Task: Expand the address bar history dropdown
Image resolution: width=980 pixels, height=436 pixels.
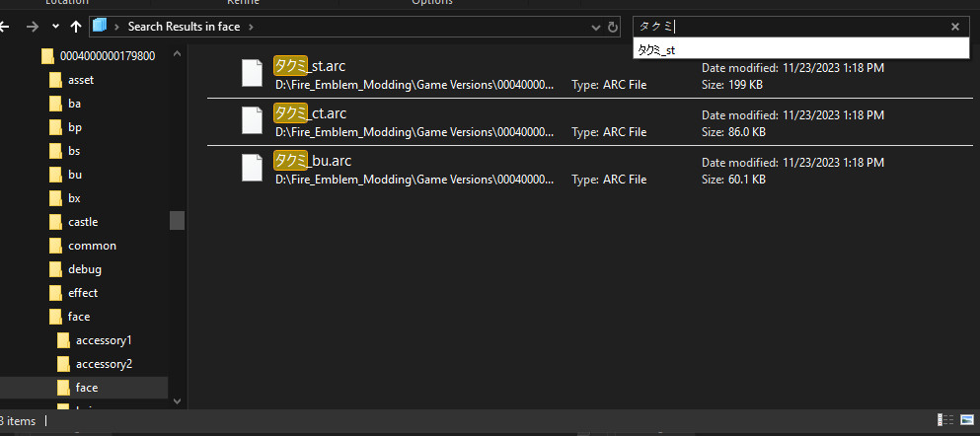Action: click(593, 27)
